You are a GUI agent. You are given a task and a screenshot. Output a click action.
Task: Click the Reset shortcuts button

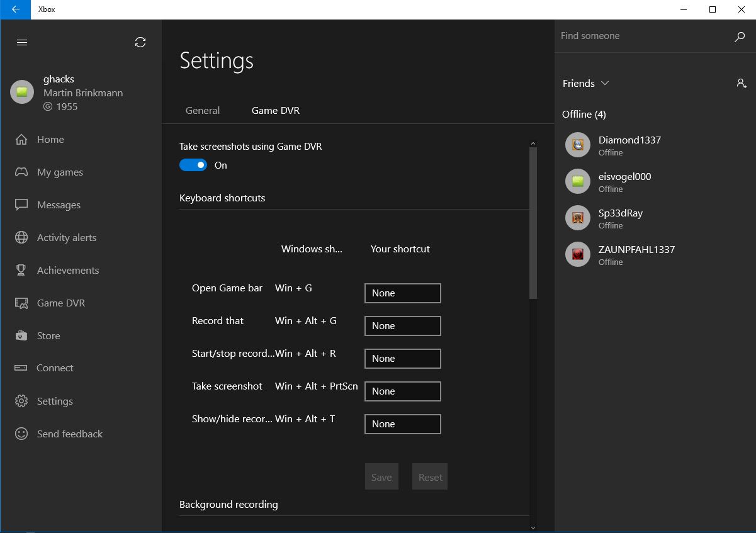pyautogui.click(x=431, y=477)
